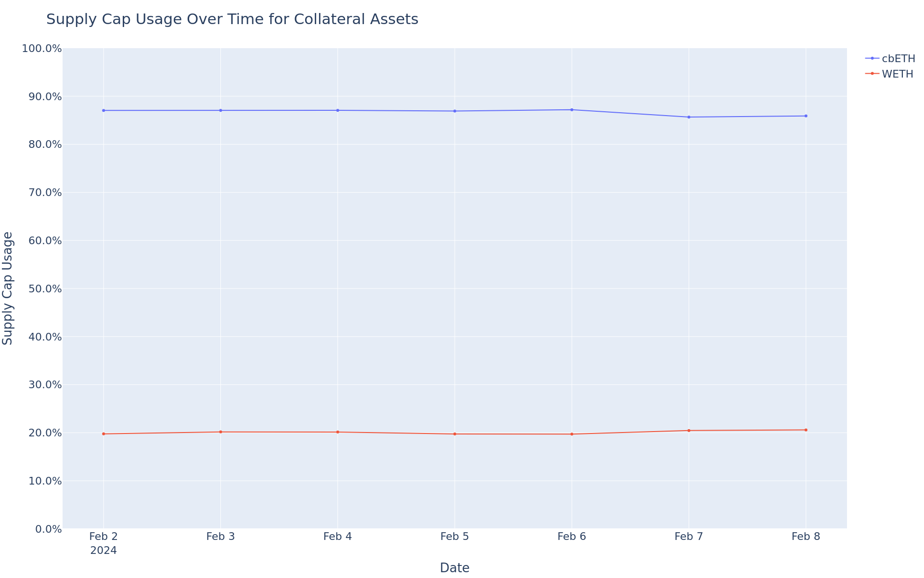924x578 pixels.
Task: Click the Supply Cap Usage axis label
Action: 8,288
